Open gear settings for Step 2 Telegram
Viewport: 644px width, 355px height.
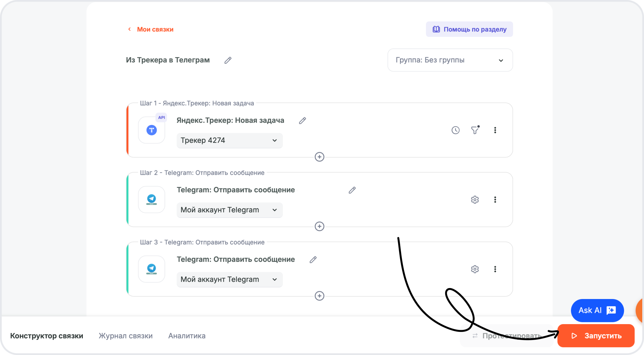coord(475,200)
